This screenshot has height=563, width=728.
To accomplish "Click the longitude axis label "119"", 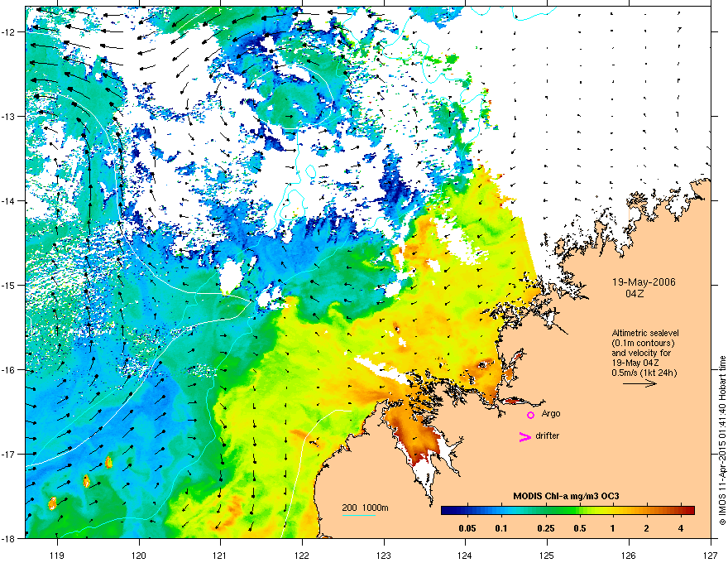I will click(57, 555).
